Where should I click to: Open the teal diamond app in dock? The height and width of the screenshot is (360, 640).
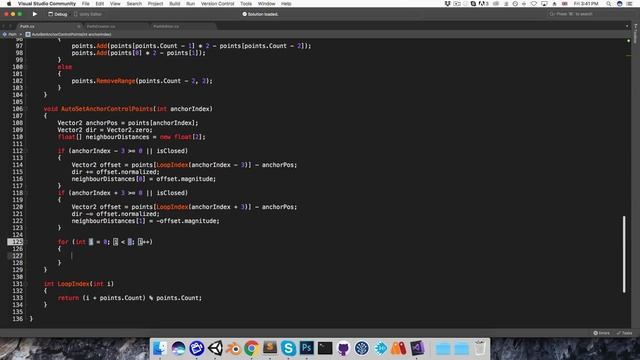click(x=380, y=348)
